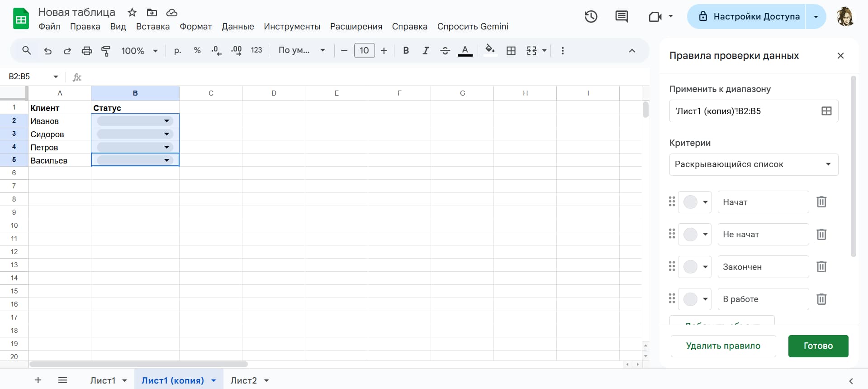The image size is (868, 389).
Task: Toggle italic formatting
Action: click(x=426, y=51)
